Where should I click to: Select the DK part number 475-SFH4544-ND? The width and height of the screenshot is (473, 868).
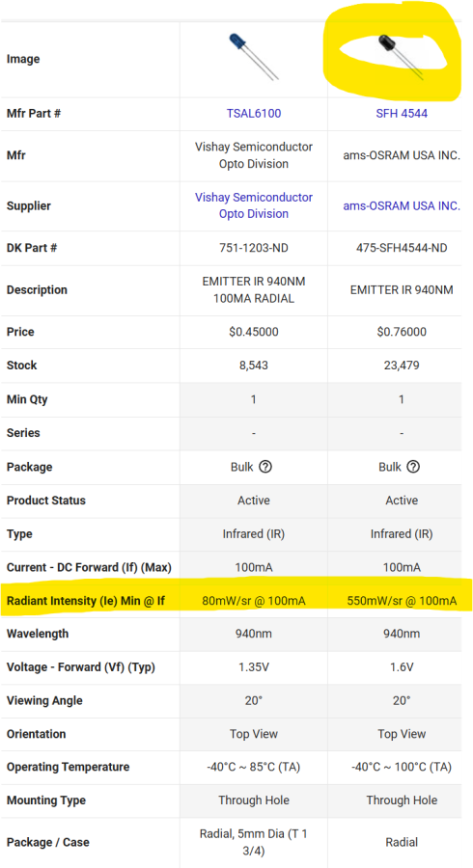(x=402, y=248)
